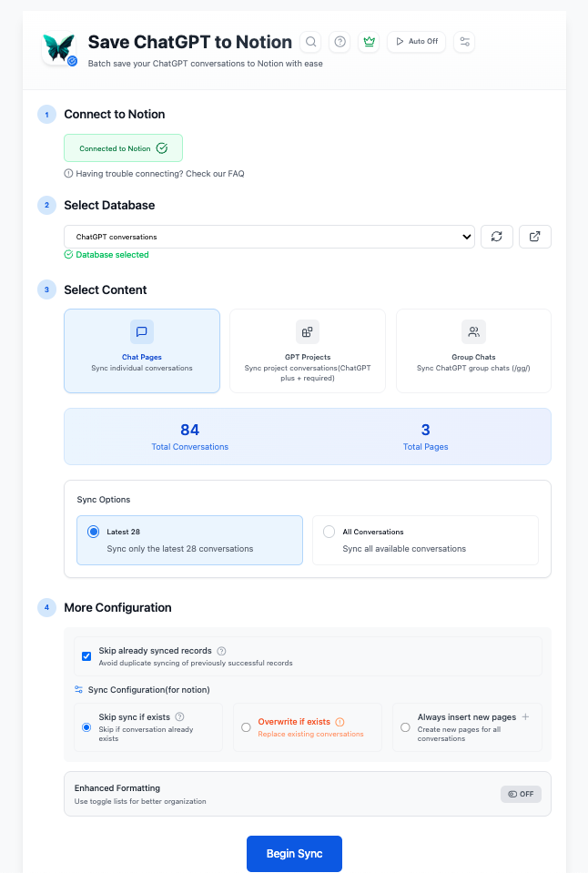This screenshot has height=873, width=588.
Task: Click step 1 Connect to Notion heading
Action: (114, 114)
